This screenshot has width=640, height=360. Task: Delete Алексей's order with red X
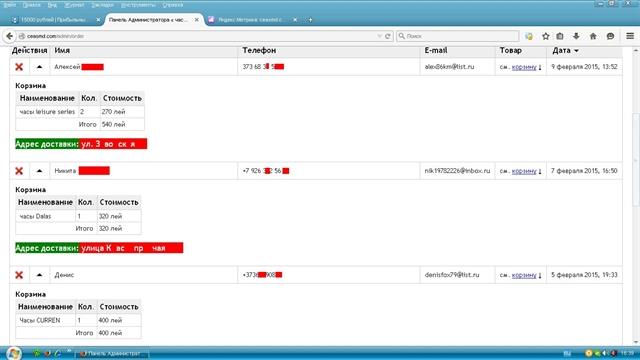tap(19, 67)
